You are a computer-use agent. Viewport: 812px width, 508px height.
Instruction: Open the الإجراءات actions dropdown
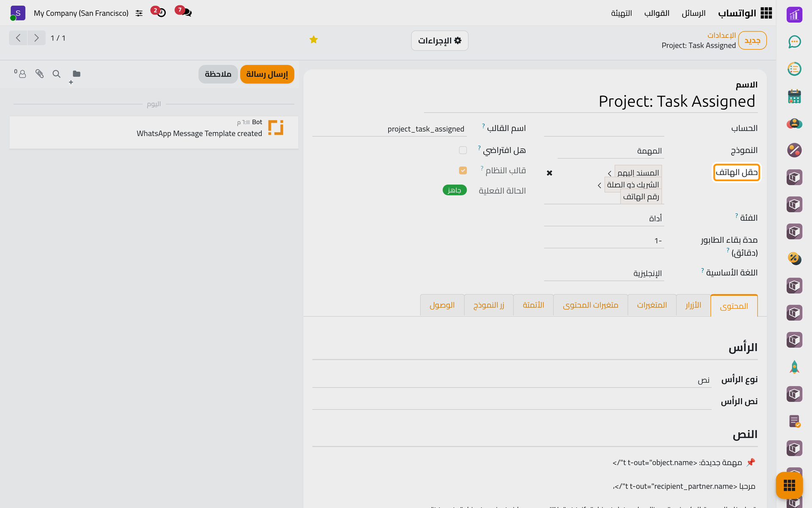(440, 41)
